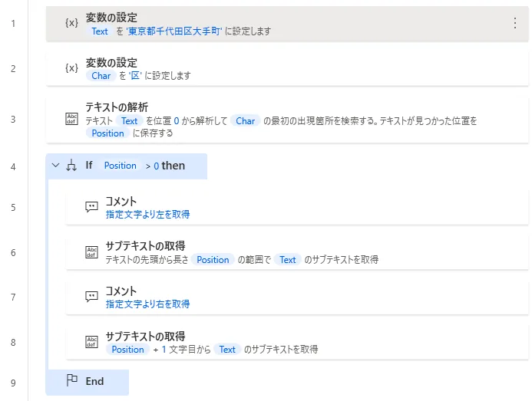Click the subtext icon in step 8
Image resolution: width=532 pixels, height=401 pixels.
(x=91, y=342)
